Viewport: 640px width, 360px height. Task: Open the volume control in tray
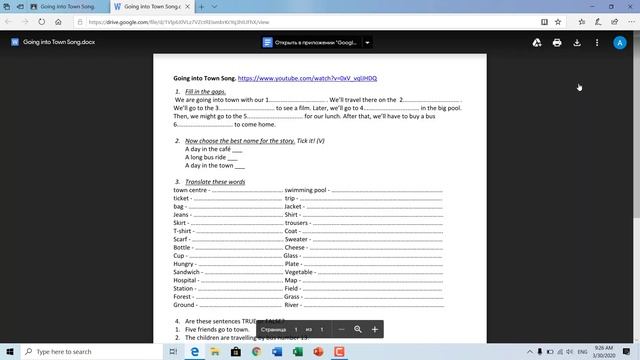569,351
